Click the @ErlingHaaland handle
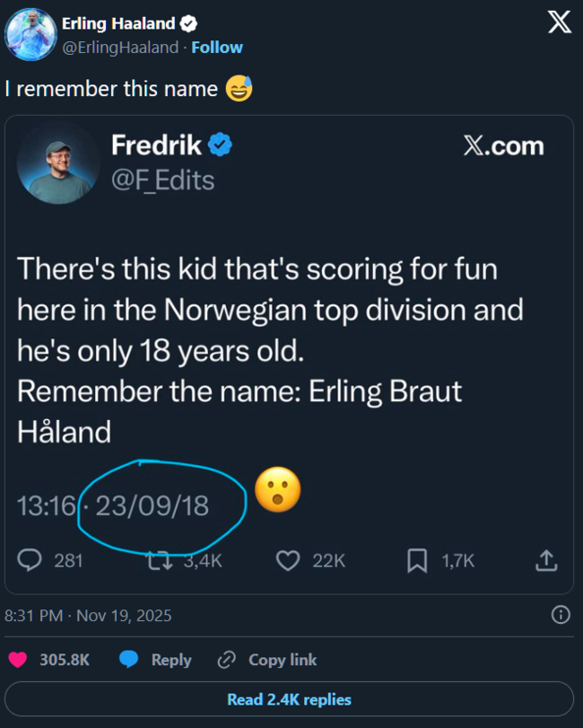Image resolution: width=583 pixels, height=728 pixels. click(119, 48)
